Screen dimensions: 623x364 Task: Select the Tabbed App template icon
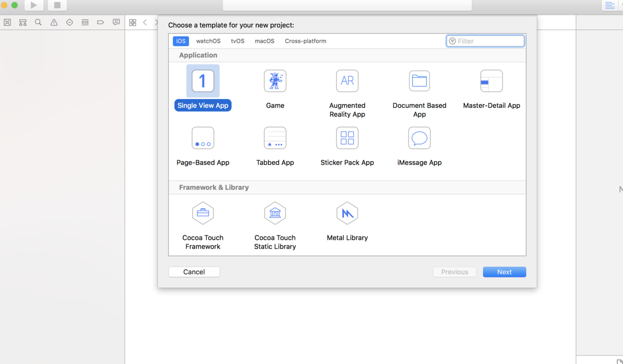pyautogui.click(x=275, y=138)
